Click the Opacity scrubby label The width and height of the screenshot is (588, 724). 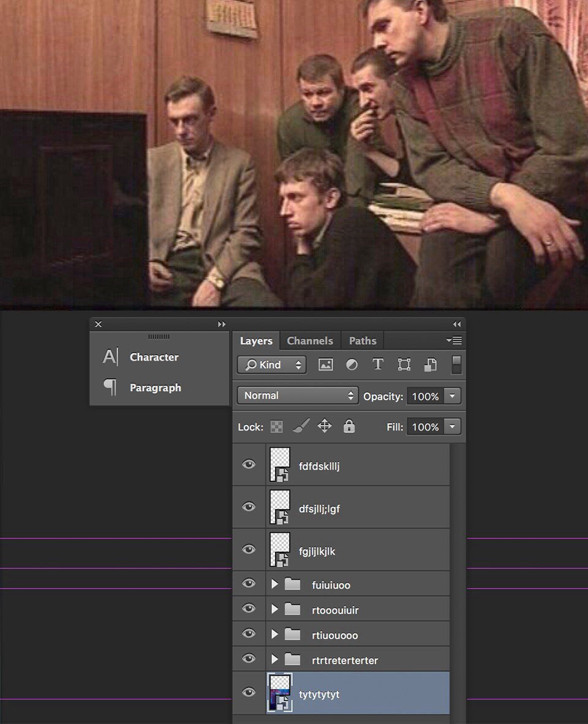383,397
